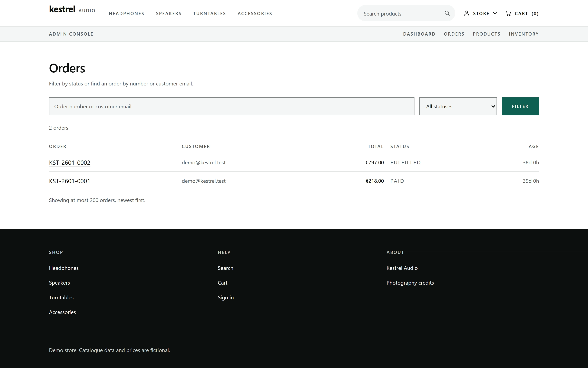Open the Speakers navigation menu
The width and height of the screenshot is (588, 368).
click(x=169, y=14)
